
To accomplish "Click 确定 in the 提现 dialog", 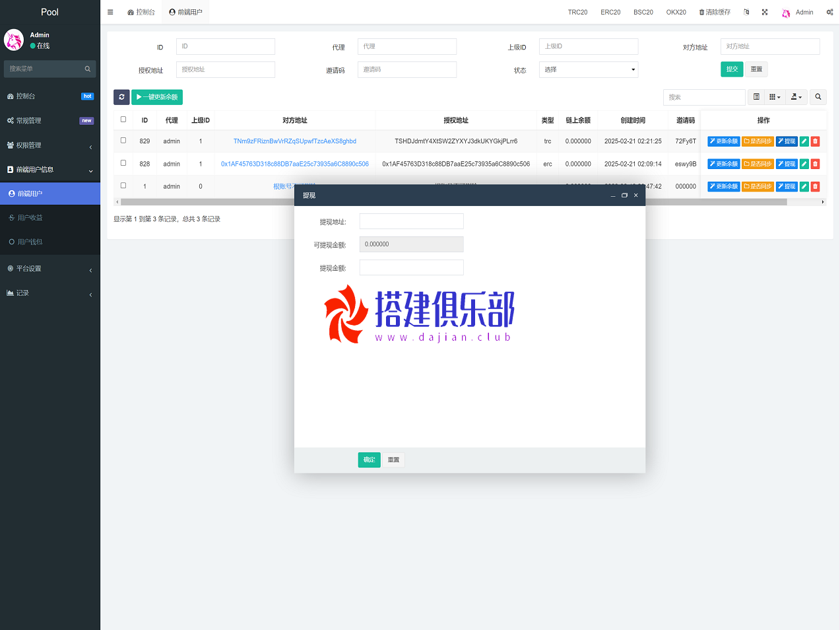I will pos(370,460).
